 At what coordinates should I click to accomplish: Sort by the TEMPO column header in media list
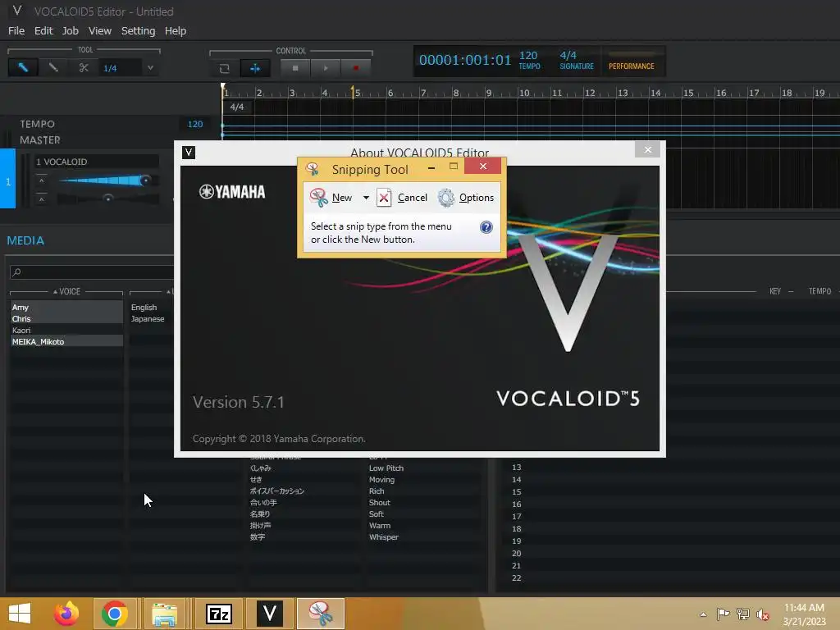click(819, 291)
